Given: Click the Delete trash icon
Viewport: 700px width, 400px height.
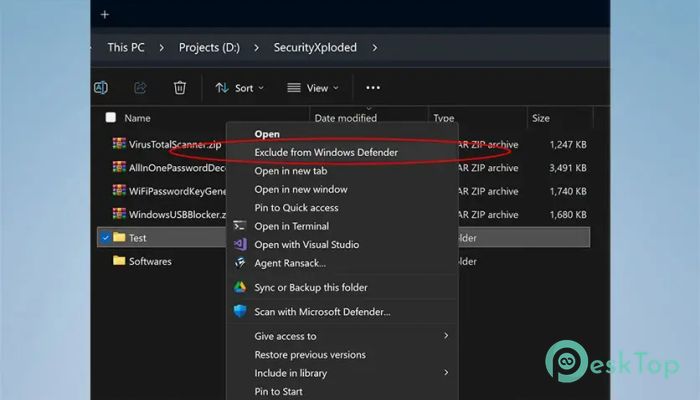Looking at the screenshot, I should click(x=180, y=88).
